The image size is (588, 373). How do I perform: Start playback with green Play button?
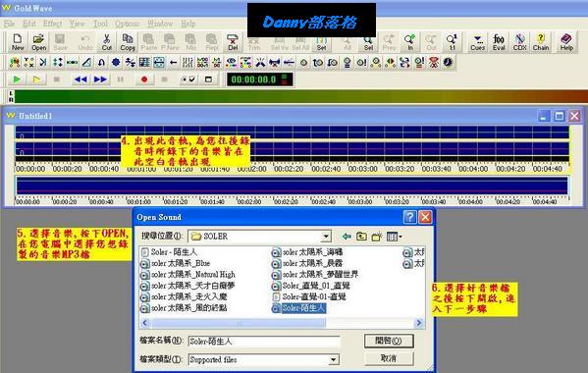17,80
